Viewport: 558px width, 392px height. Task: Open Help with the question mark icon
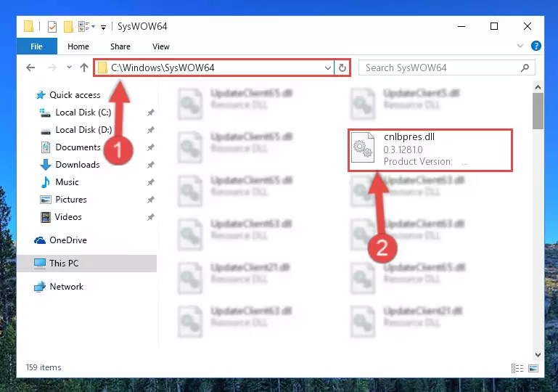coord(536,46)
